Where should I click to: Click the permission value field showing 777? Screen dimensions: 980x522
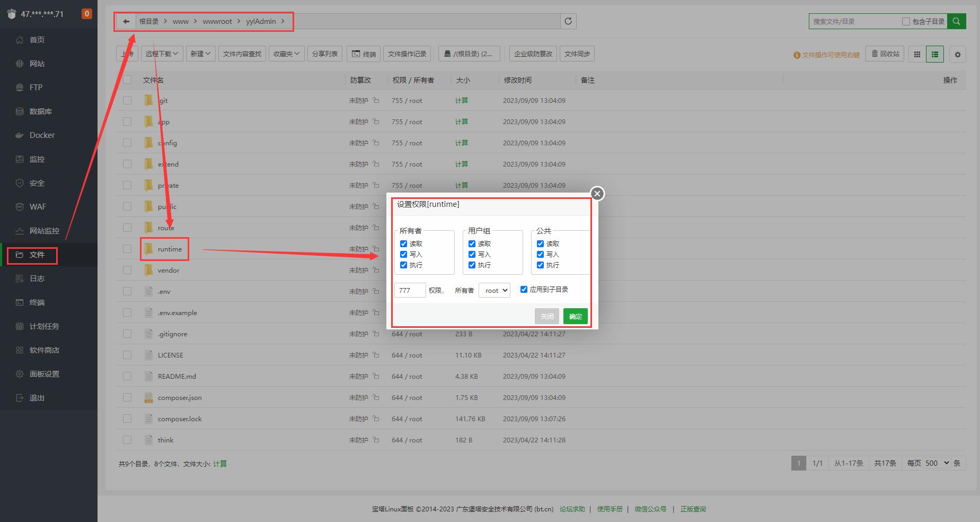pyautogui.click(x=410, y=290)
